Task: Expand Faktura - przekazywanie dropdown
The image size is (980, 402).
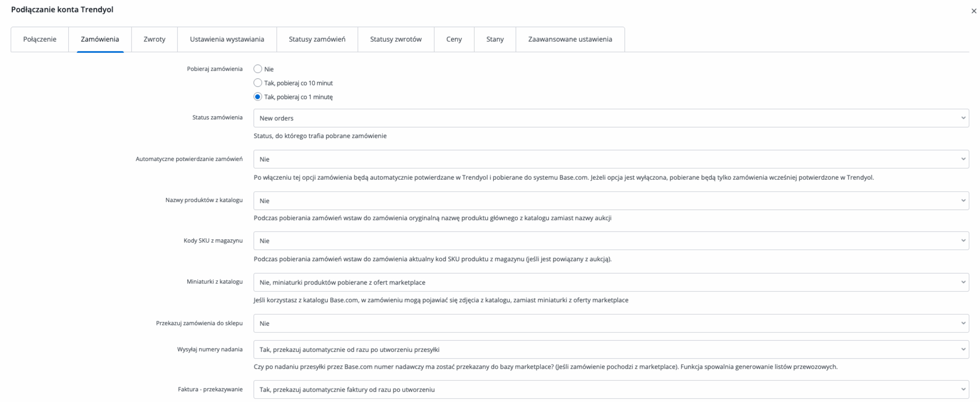Action: tap(611, 390)
